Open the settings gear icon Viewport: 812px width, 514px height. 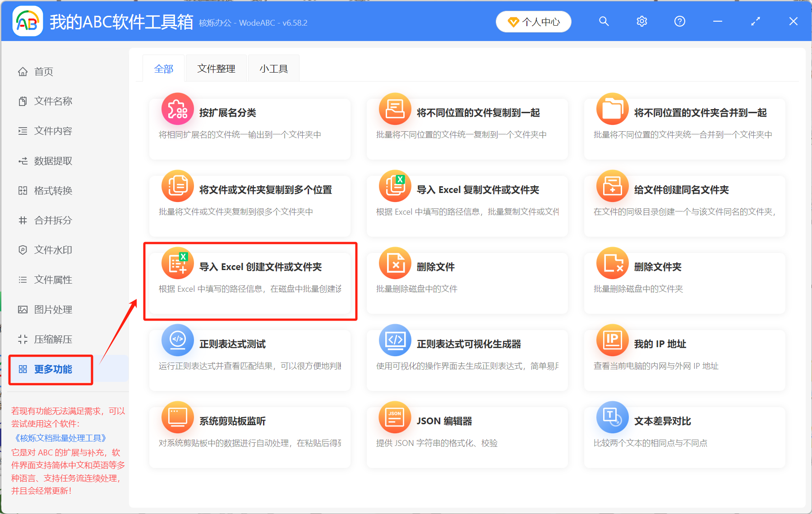pyautogui.click(x=641, y=21)
